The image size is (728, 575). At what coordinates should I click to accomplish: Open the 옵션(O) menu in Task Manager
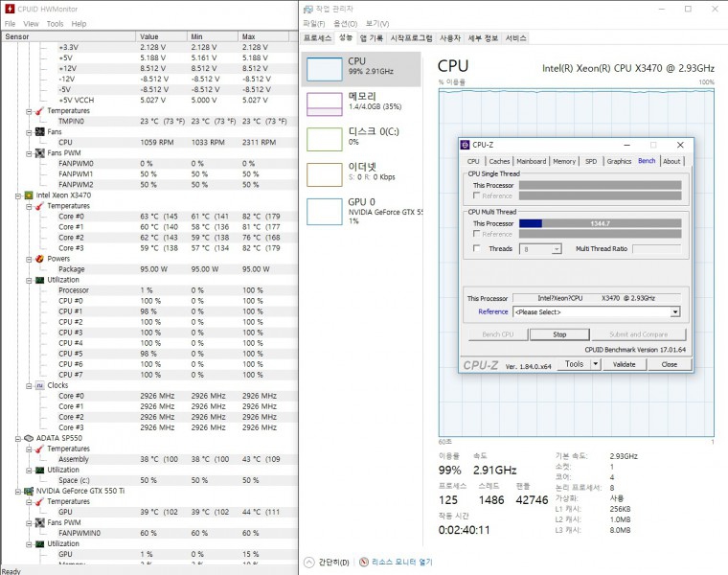346,24
